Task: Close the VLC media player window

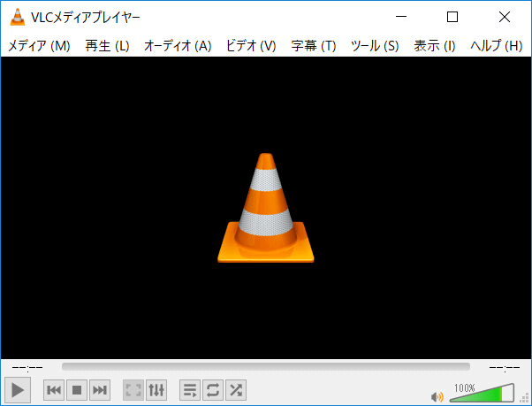Action: pos(505,16)
